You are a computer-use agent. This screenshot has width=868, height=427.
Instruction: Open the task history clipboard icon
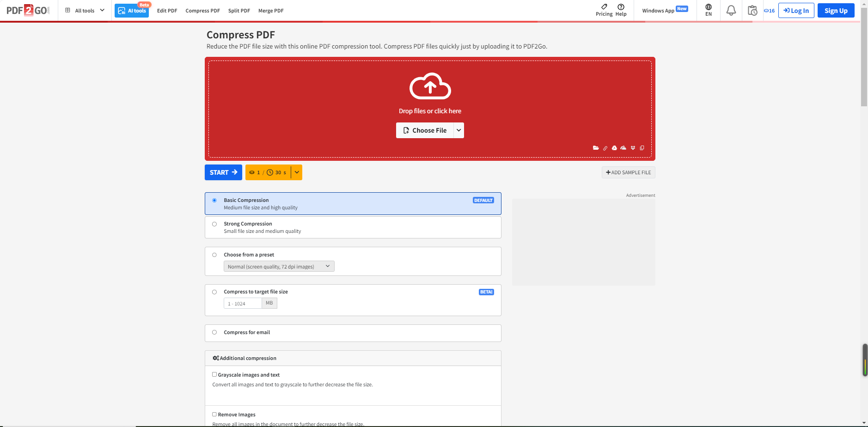[x=752, y=11]
